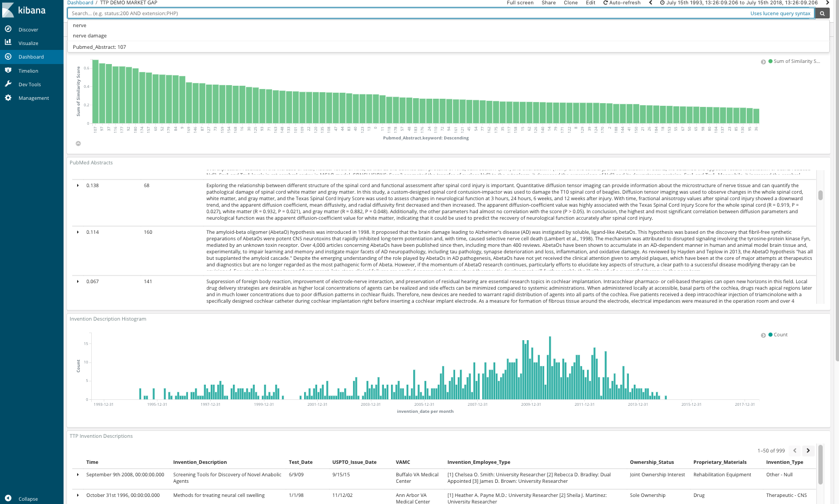Expand the abstract row with score 0.138
The image size is (839, 504).
tap(78, 186)
